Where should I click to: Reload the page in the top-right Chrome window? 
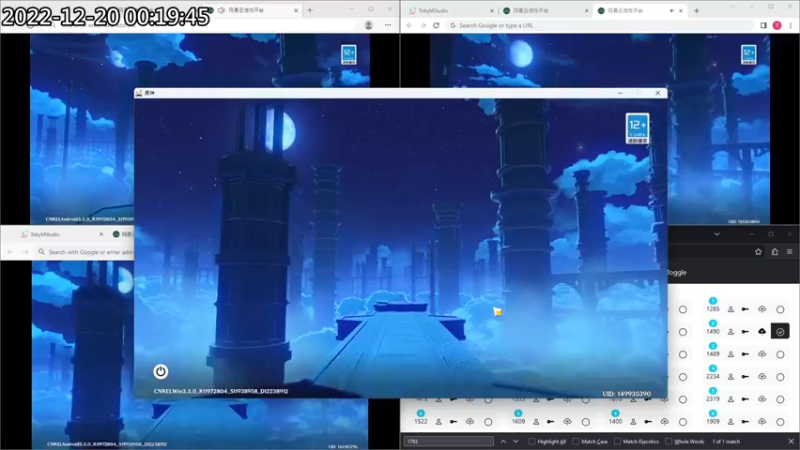point(436,25)
